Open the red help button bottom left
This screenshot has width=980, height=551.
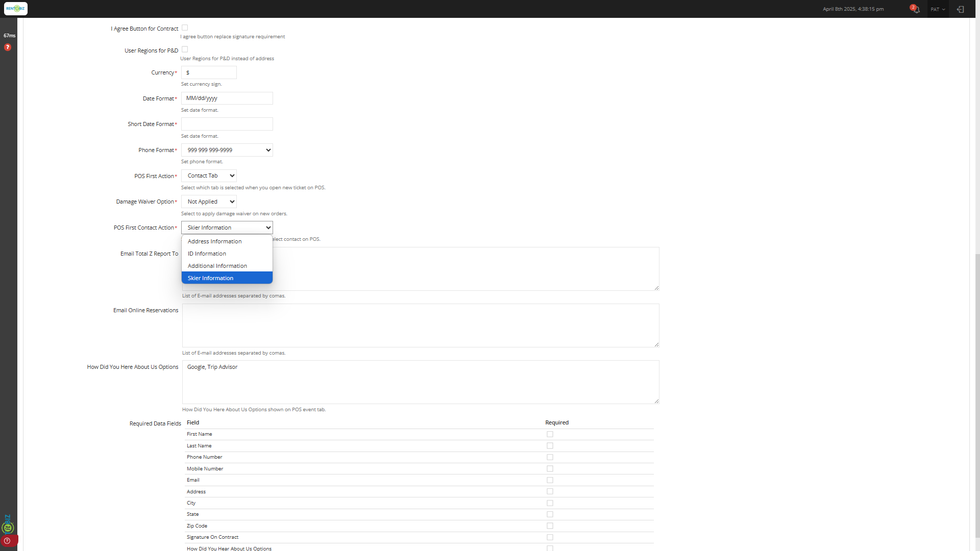pos(8,541)
